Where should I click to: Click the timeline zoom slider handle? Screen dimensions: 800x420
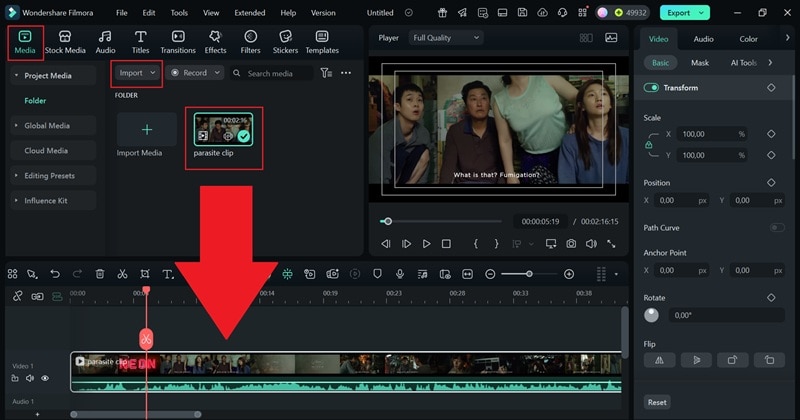click(530, 274)
